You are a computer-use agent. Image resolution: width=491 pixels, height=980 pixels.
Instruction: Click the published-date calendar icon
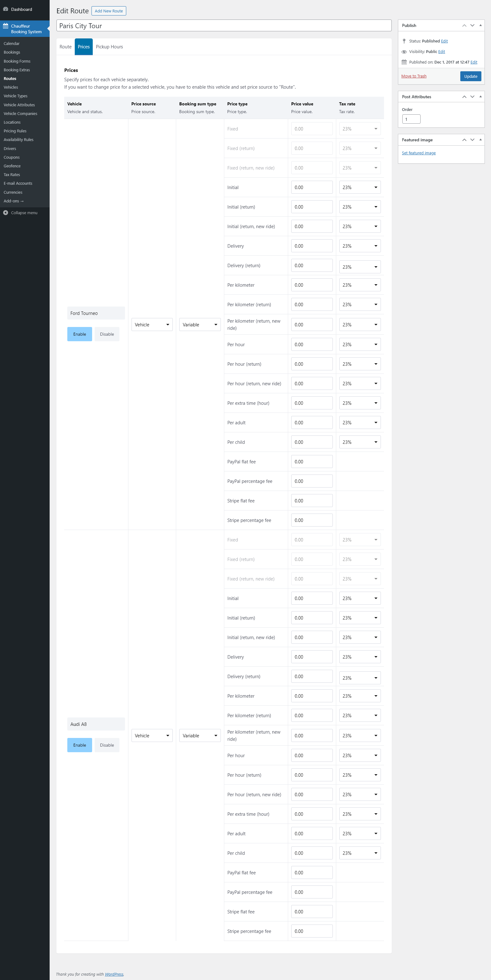(404, 62)
